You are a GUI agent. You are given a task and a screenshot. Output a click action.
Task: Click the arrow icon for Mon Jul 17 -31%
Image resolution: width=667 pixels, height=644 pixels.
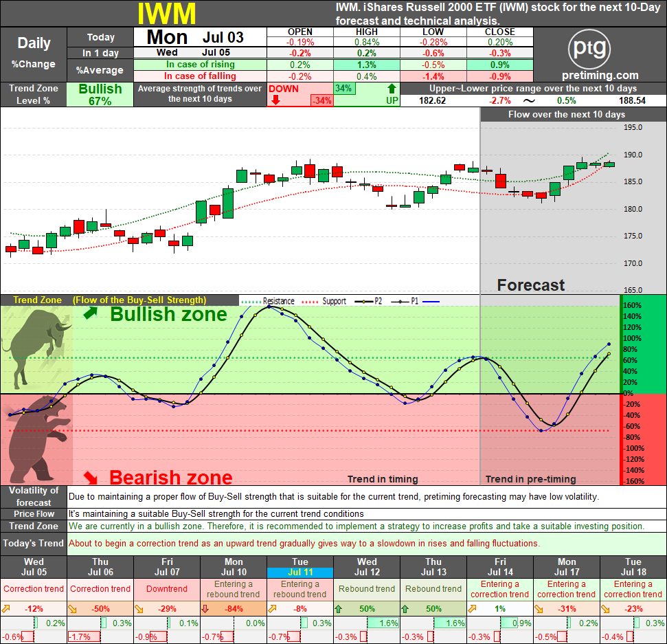[539, 609]
